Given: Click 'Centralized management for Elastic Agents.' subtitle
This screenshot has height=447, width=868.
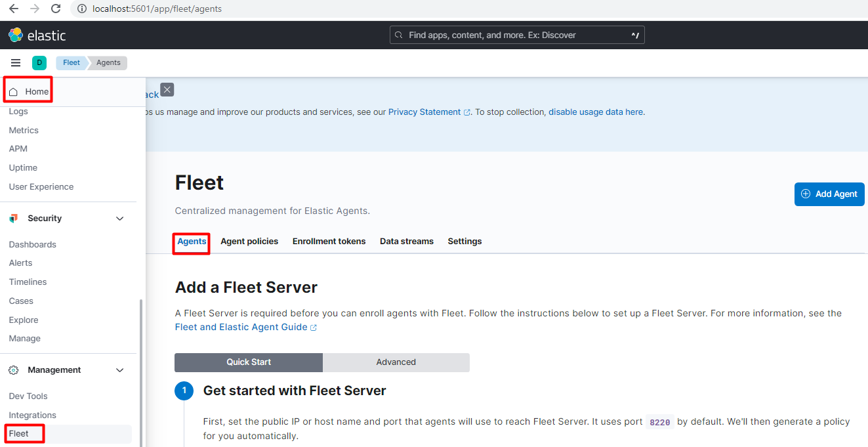Looking at the screenshot, I should 272,211.
